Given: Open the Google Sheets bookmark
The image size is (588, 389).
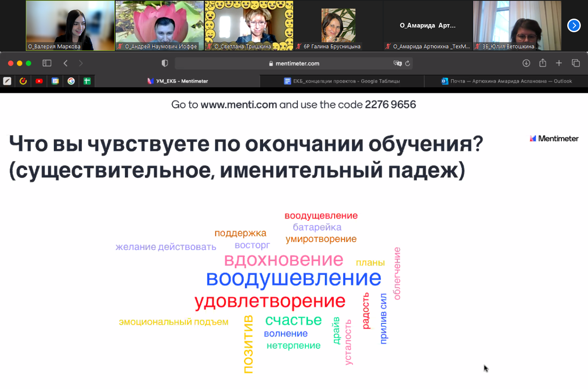Looking at the screenshot, I should click(x=87, y=81).
